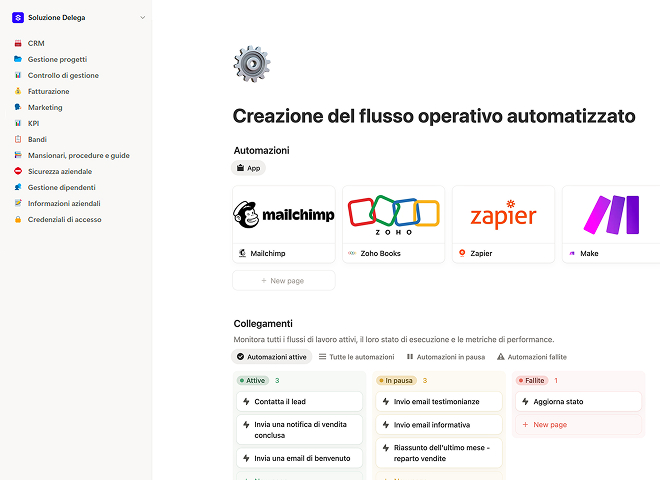The height and width of the screenshot is (480, 660).
Task: Open Invia una email di benvenuto card
Action: 299,458
